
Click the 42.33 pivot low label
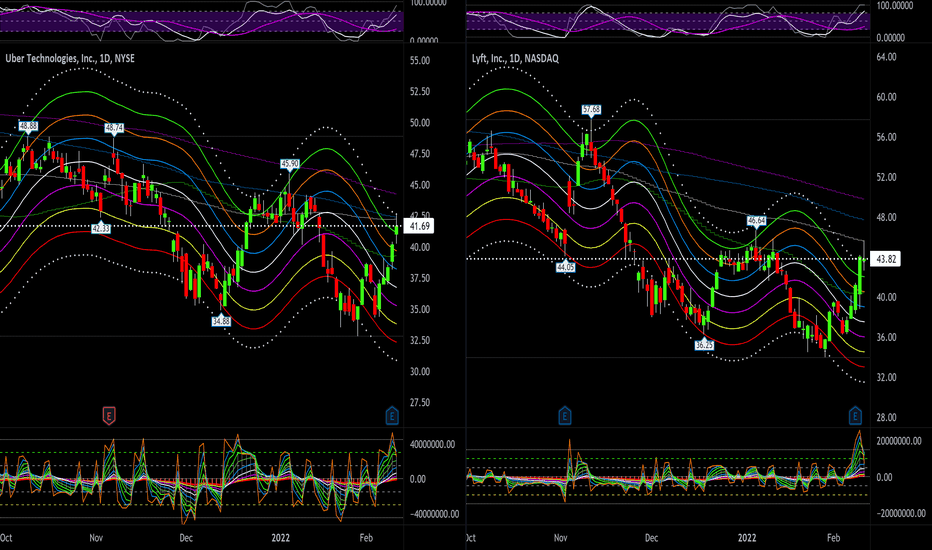101,228
